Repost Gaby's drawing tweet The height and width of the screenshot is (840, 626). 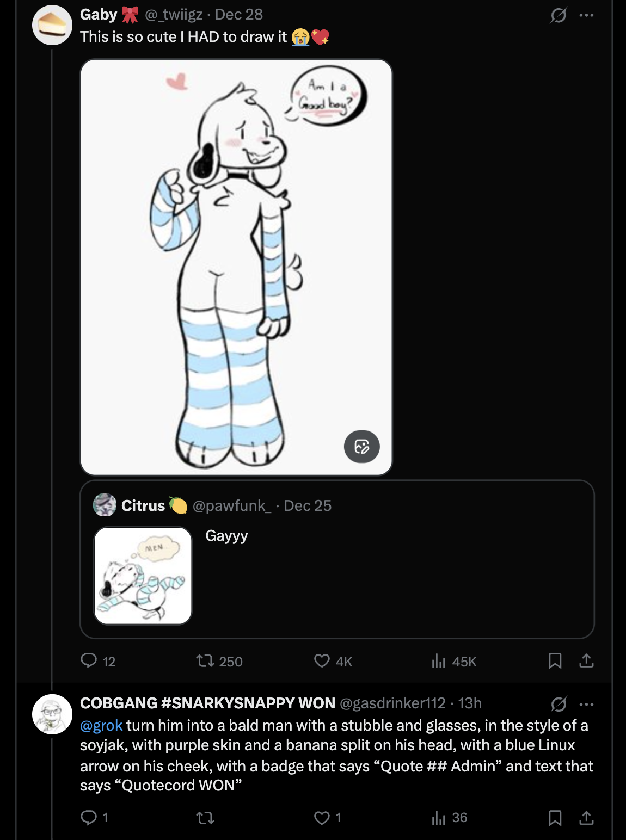[x=205, y=661]
